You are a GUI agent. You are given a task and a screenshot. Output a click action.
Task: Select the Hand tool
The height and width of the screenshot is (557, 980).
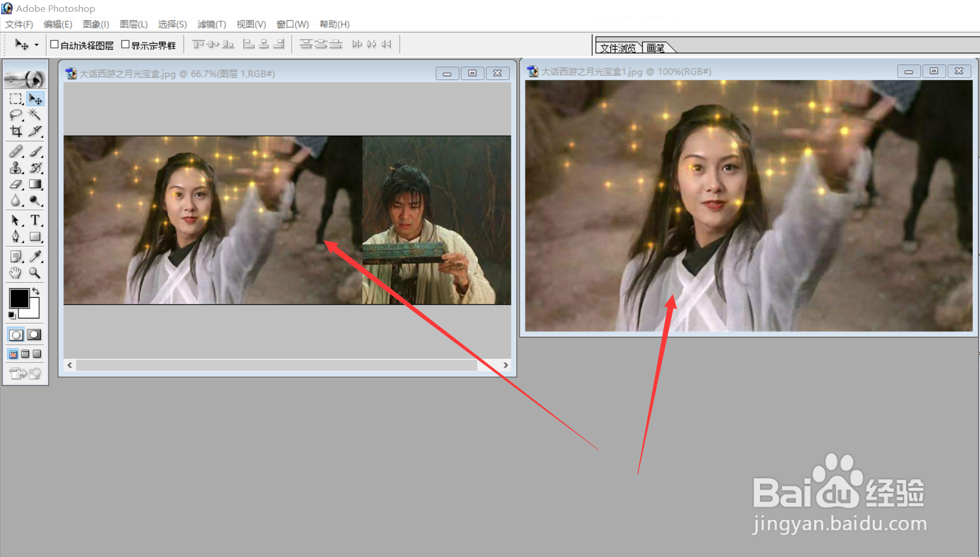[16, 273]
